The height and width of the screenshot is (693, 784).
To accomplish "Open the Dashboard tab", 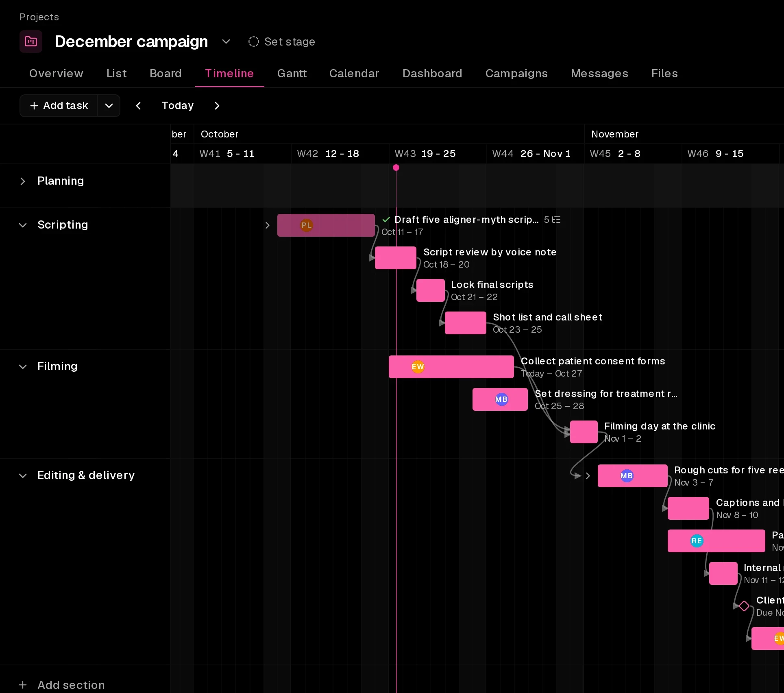I will (x=432, y=73).
